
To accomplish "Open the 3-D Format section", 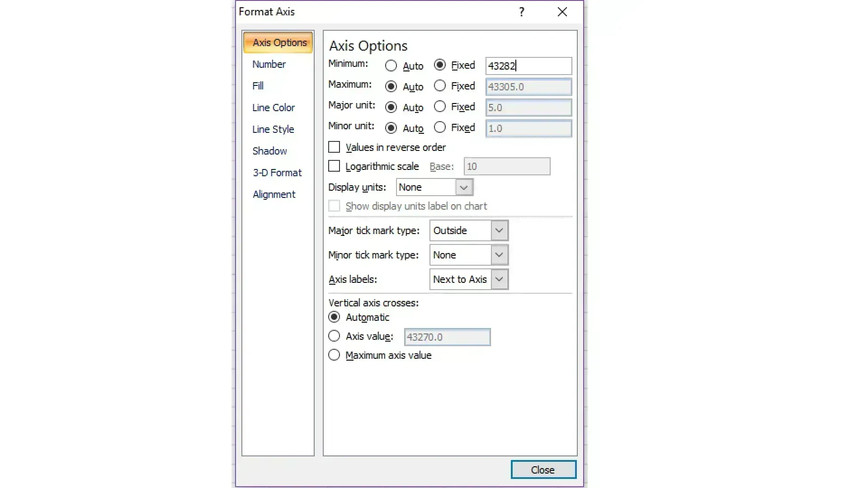I will 277,173.
